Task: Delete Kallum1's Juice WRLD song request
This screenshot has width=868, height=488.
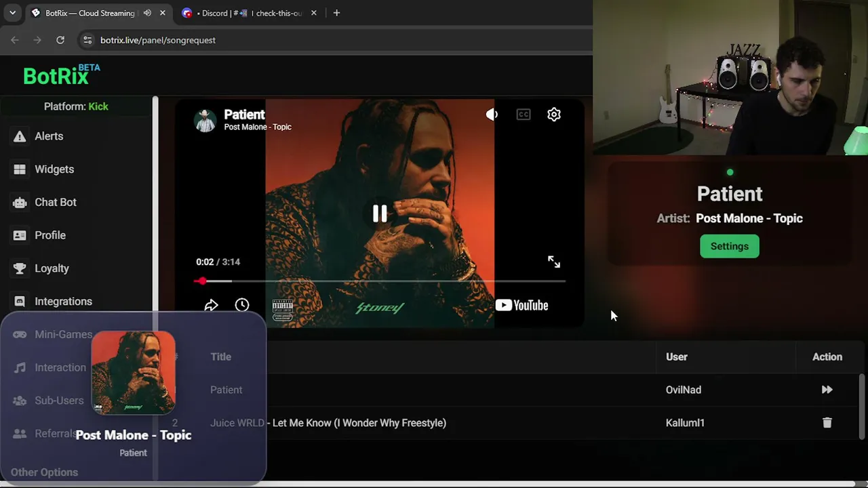Action: point(827,423)
